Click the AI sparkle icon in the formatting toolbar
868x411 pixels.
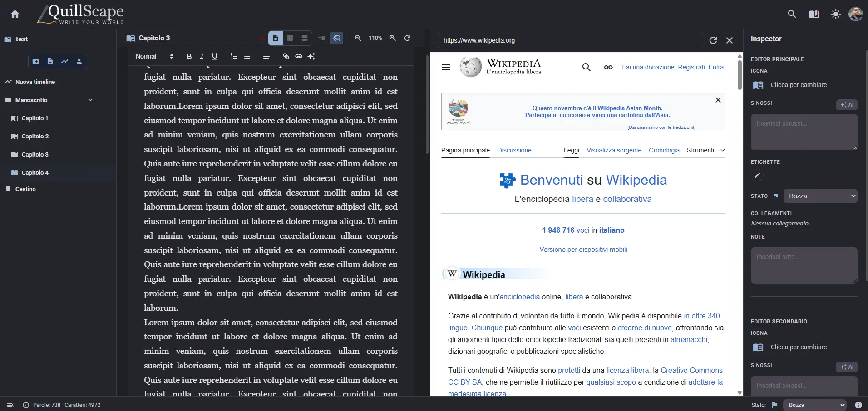(312, 56)
